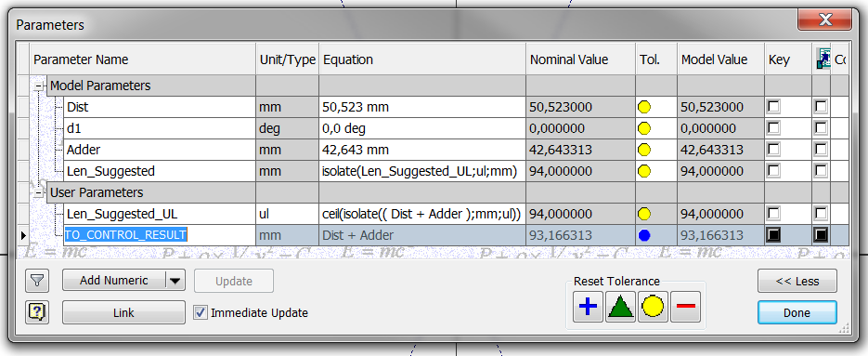Open the Add Numeric dropdown arrow
This screenshot has height=356, width=868.
pyautogui.click(x=175, y=281)
